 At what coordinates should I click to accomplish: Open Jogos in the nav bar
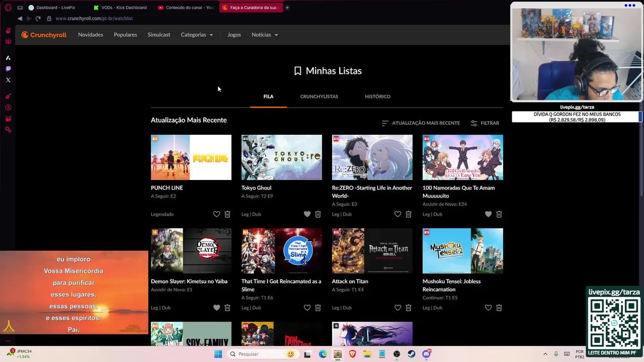point(234,35)
